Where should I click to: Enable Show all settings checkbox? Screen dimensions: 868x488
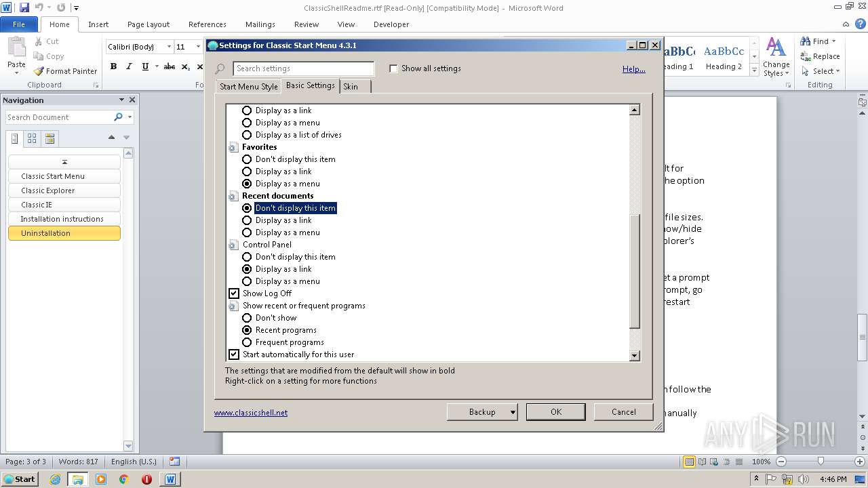point(393,68)
